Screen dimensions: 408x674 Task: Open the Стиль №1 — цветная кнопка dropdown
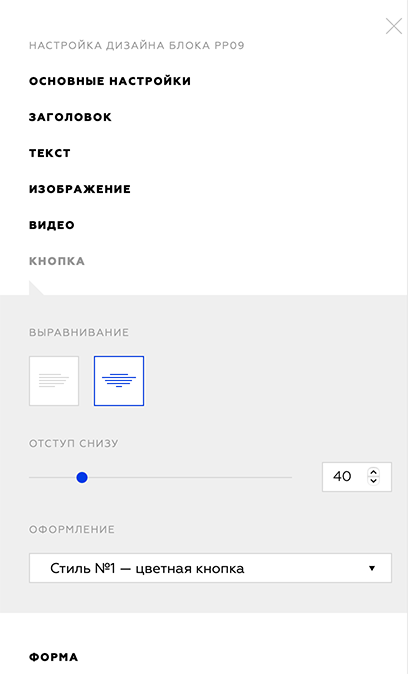(x=210, y=568)
